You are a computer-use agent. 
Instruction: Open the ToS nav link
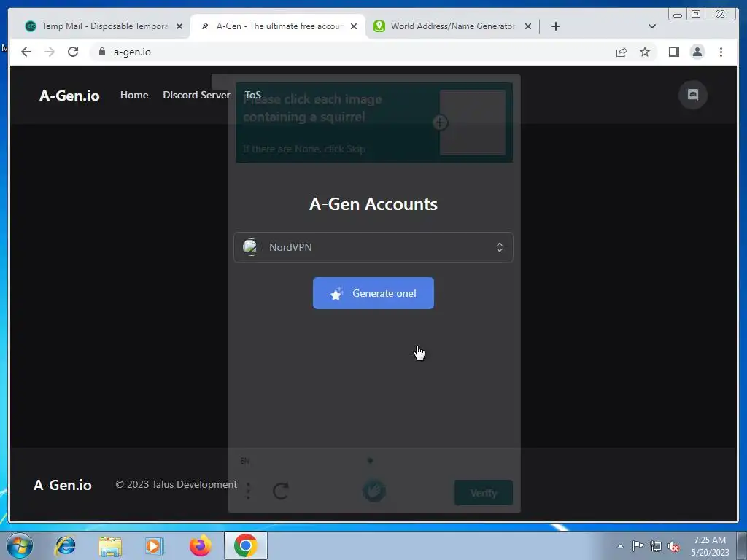tap(252, 95)
